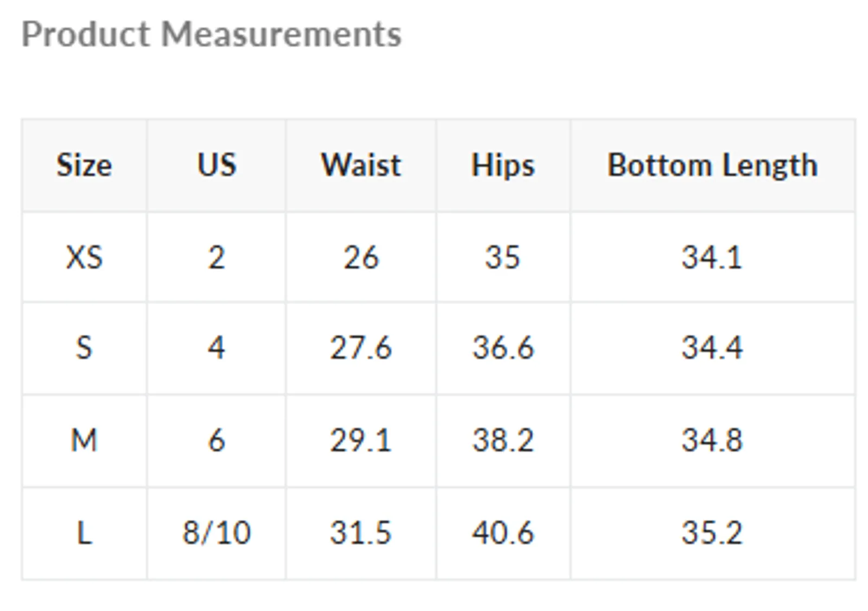Select the hips value 36.6
The width and height of the screenshot is (868, 611).
[x=503, y=348]
